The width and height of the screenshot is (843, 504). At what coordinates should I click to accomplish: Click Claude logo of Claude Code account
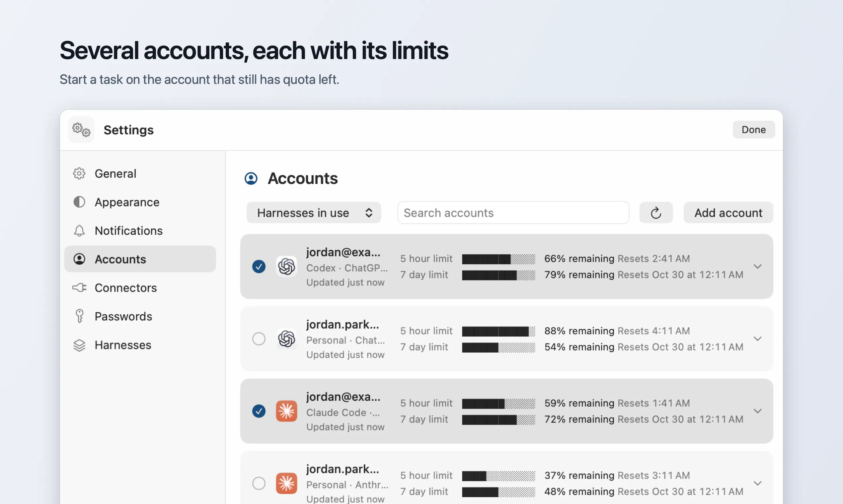coord(286,411)
